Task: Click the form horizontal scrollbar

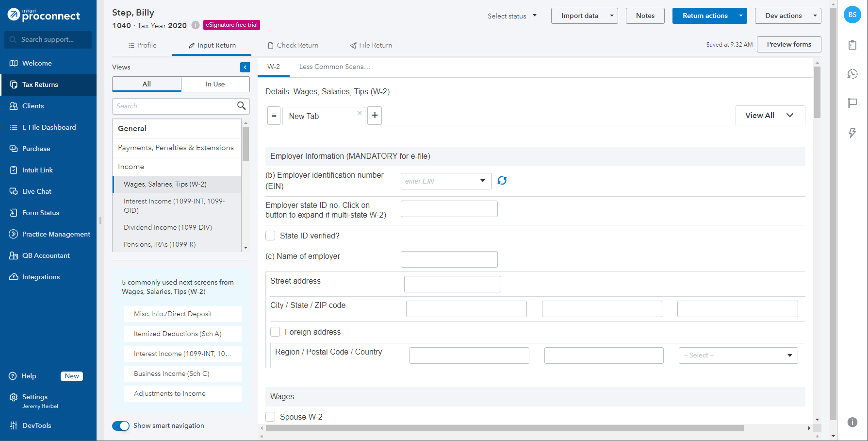Action: click(x=505, y=428)
